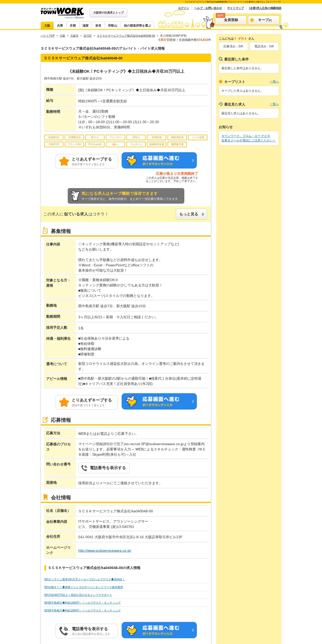Click the TownWork logo
Viewport: 322px width, 644px height.
[x=62, y=13]
